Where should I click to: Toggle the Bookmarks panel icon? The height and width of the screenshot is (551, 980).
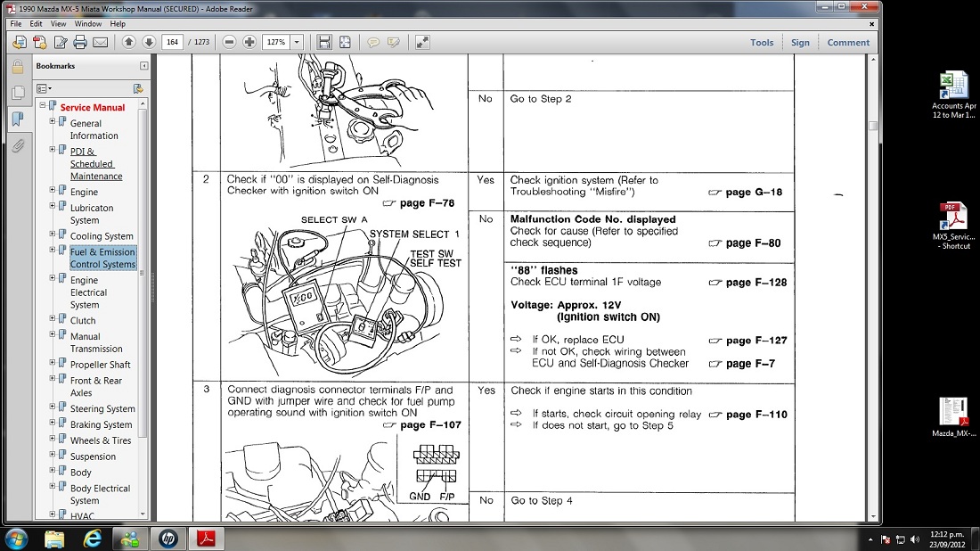[x=18, y=119]
